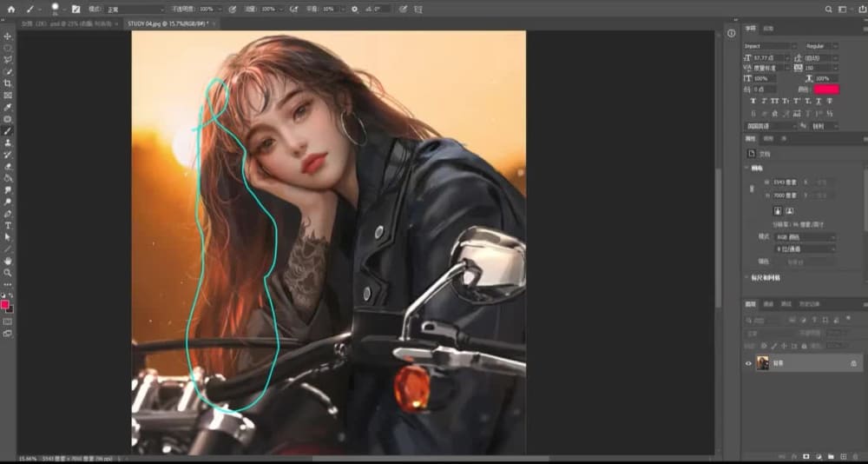Click the flow 100% field

point(268,10)
